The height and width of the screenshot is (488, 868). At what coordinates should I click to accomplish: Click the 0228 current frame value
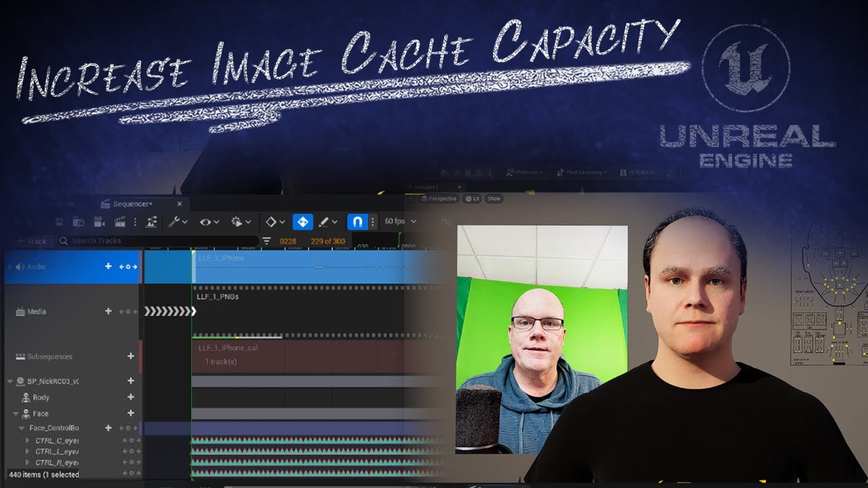pos(288,241)
